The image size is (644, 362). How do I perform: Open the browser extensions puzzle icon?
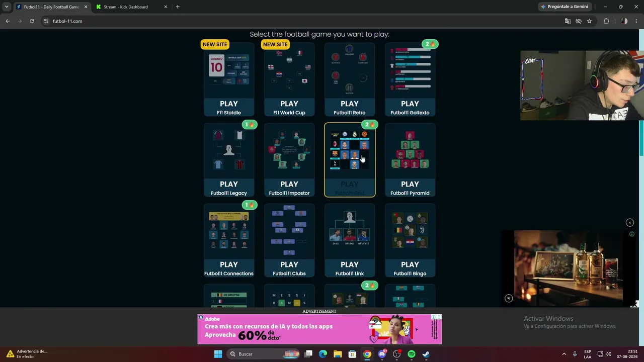pyautogui.click(x=606, y=21)
